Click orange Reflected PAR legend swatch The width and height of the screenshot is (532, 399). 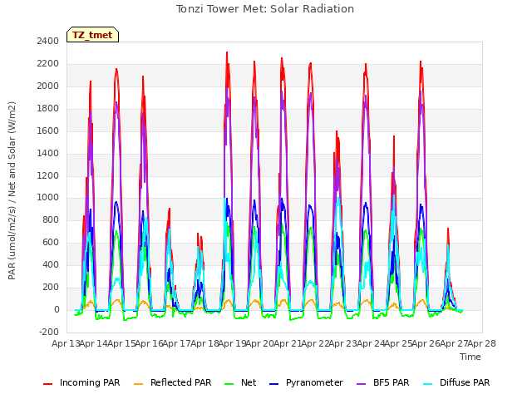click(x=139, y=384)
